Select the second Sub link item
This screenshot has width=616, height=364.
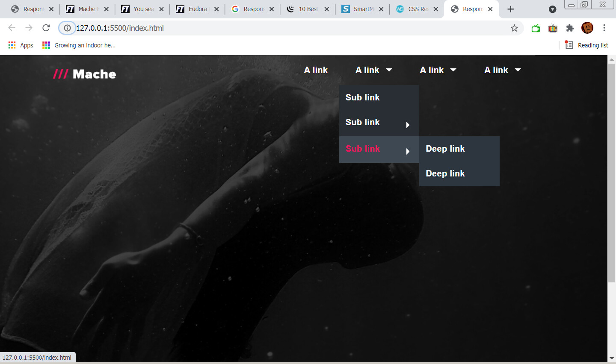click(x=379, y=123)
